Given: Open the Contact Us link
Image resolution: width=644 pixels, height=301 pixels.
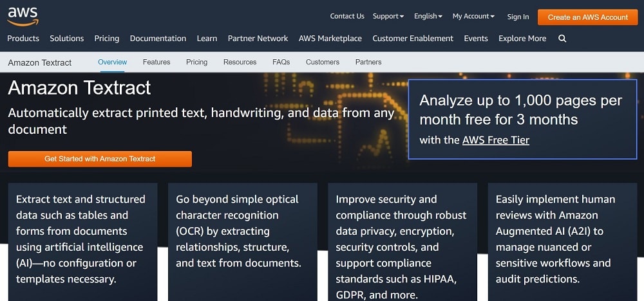Looking at the screenshot, I should [347, 17].
